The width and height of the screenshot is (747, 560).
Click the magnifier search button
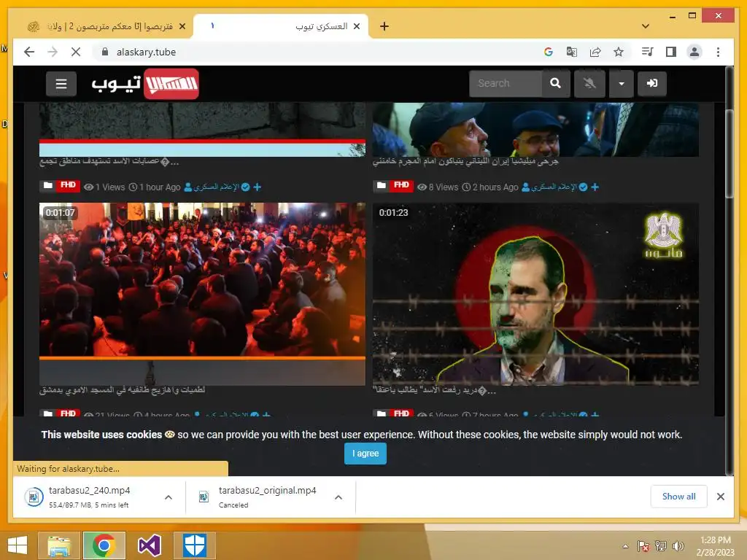pos(555,83)
